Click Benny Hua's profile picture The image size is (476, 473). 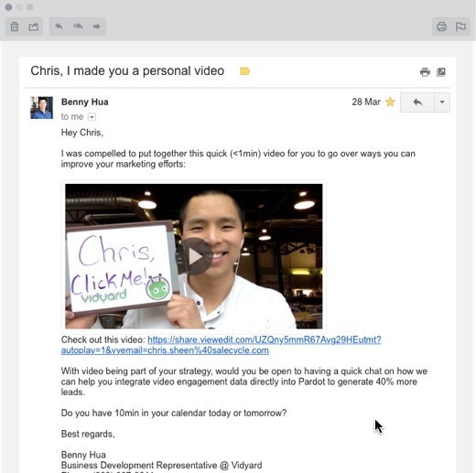coord(41,108)
